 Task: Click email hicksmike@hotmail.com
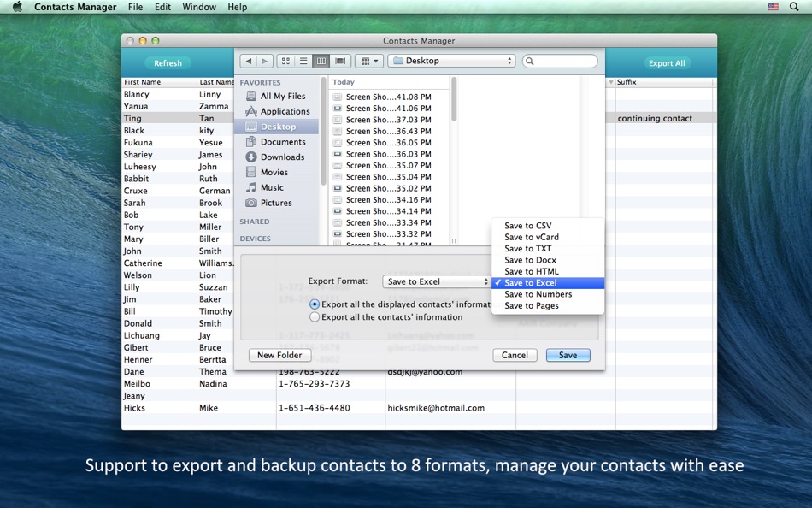(x=436, y=408)
